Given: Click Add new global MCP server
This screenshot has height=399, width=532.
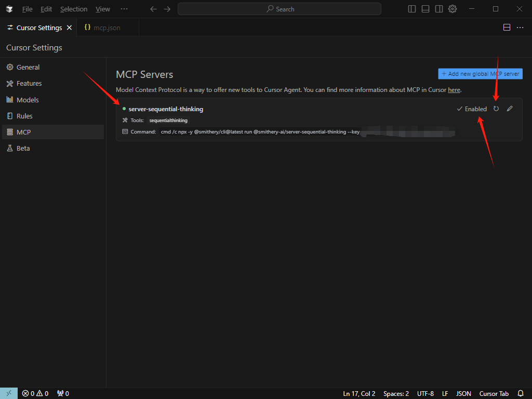Looking at the screenshot, I should pyautogui.click(x=480, y=74).
